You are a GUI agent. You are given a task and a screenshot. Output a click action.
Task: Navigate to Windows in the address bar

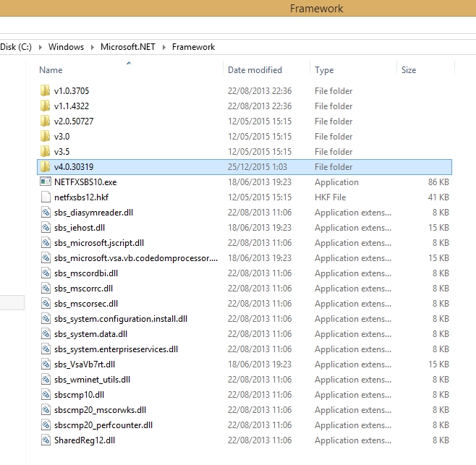tap(66, 47)
